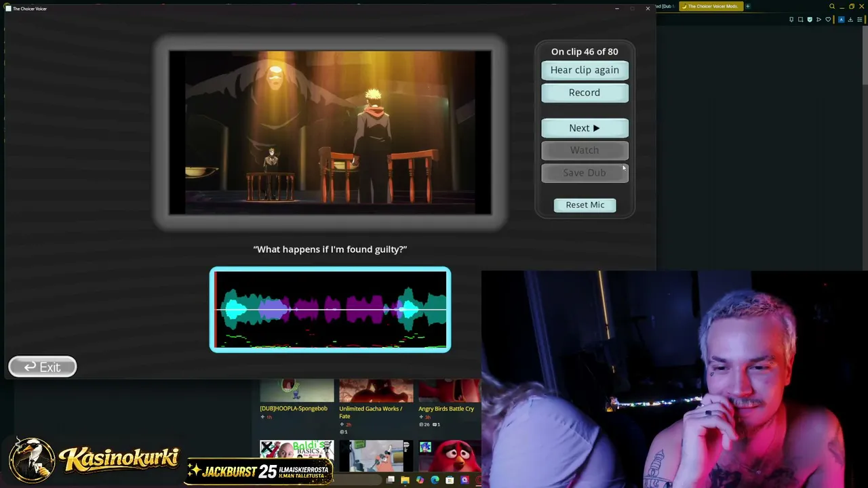Open Copilot from the taskbar
This screenshot has height=488, width=868.
tap(420, 481)
